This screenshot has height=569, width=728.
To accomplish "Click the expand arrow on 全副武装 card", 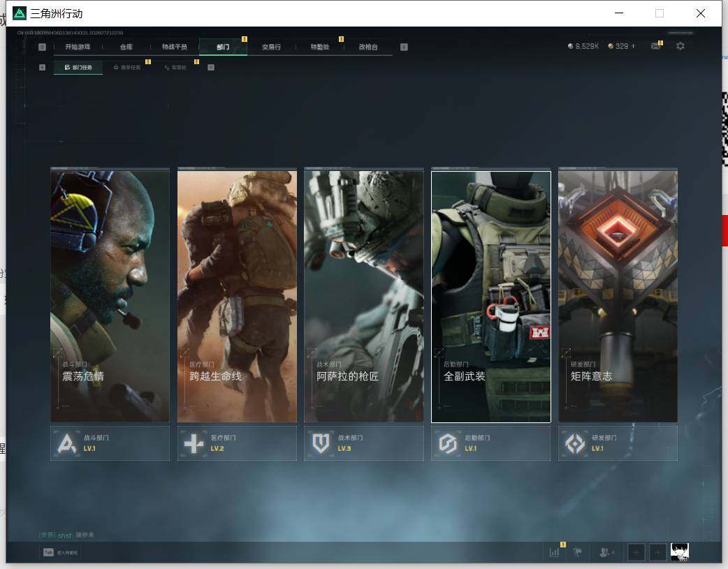I will click(x=439, y=353).
